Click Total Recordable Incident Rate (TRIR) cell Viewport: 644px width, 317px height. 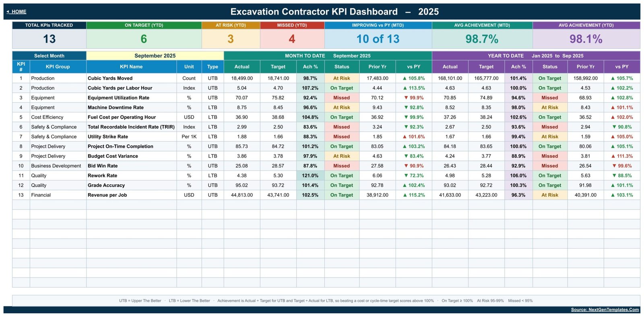pos(131,127)
